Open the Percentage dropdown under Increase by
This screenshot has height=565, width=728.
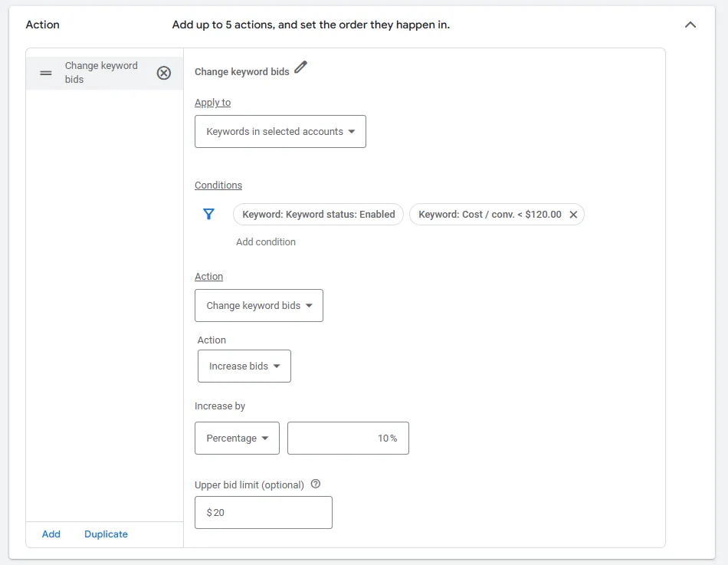pyautogui.click(x=237, y=438)
